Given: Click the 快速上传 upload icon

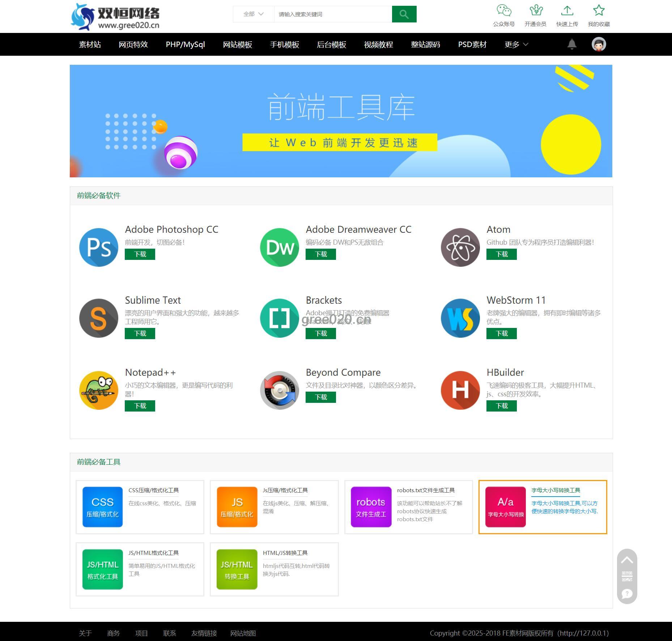Looking at the screenshot, I should click(x=567, y=11).
